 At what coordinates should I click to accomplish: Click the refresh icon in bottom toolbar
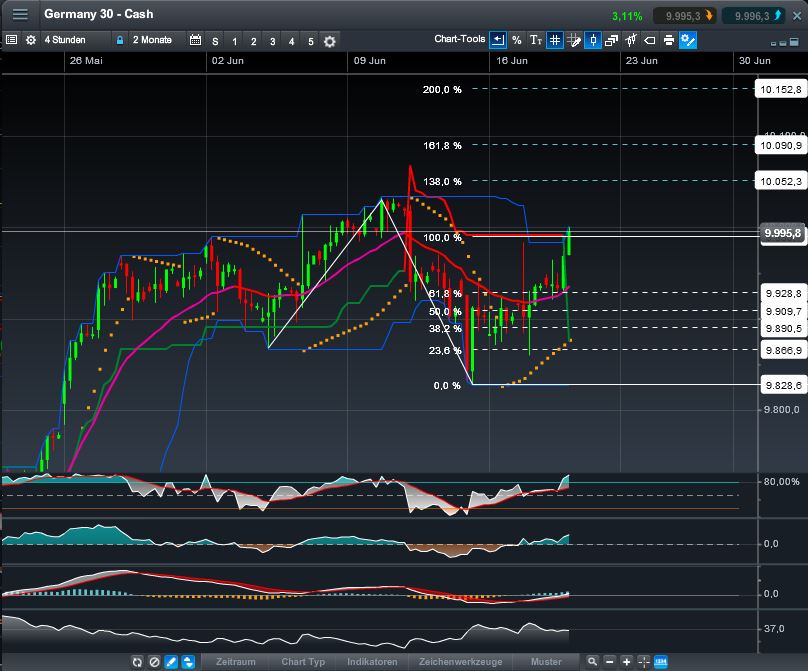(139, 662)
